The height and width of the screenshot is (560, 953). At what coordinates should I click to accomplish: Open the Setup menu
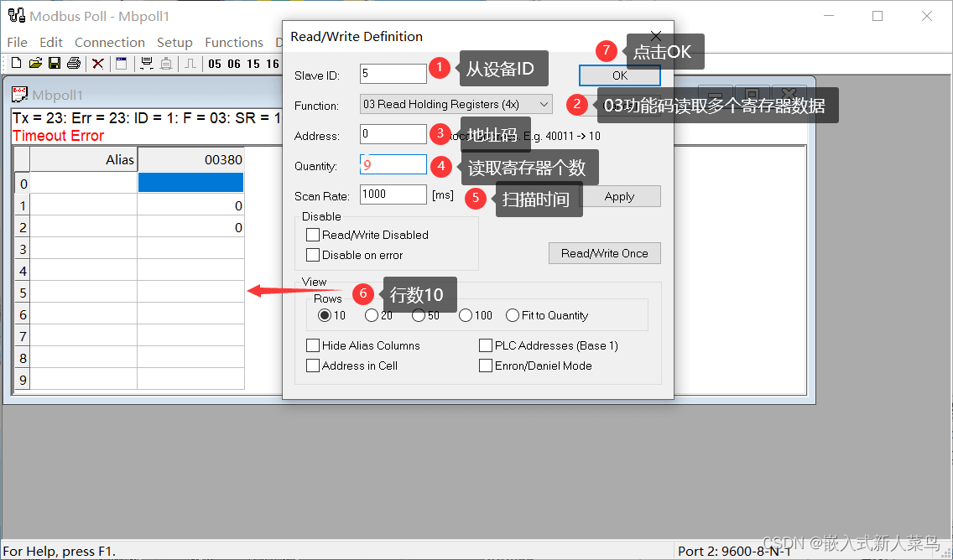click(174, 43)
